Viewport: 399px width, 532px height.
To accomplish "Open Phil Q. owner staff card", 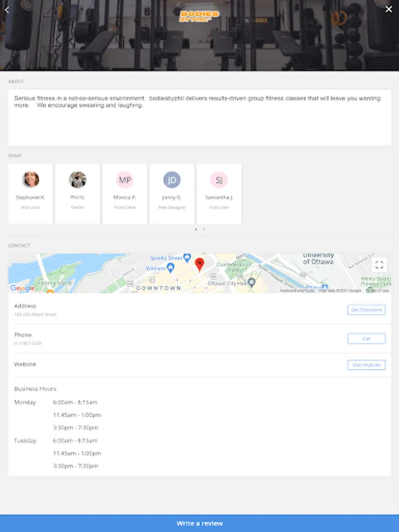I will 77,194.
